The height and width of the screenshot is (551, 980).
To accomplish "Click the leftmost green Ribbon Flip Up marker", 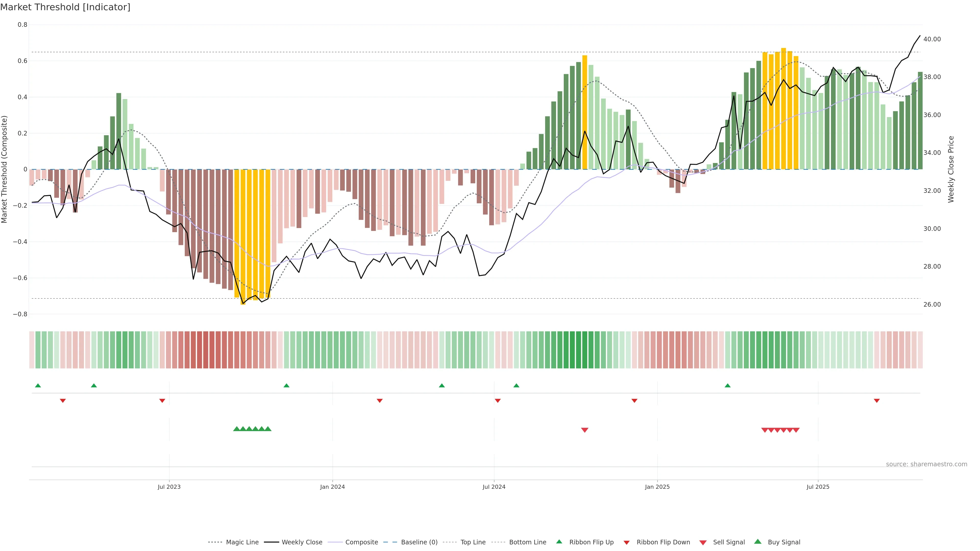I will click(x=38, y=386).
